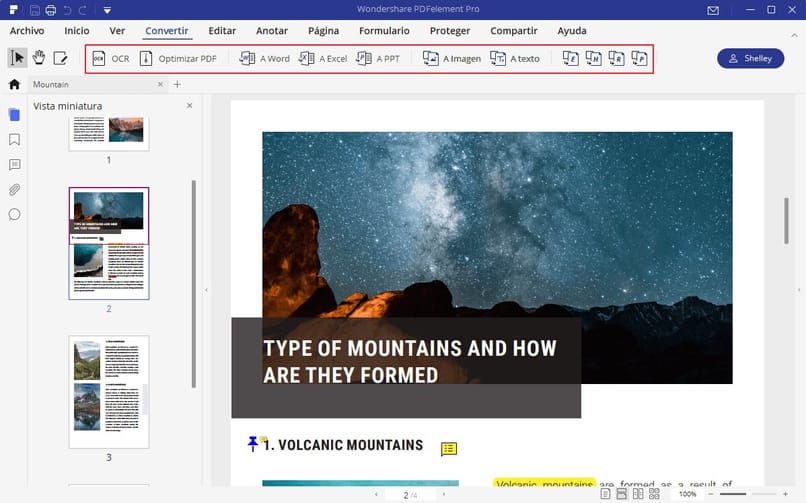Open the Formulario tab
The height and width of the screenshot is (503, 806).
tap(384, 31)
